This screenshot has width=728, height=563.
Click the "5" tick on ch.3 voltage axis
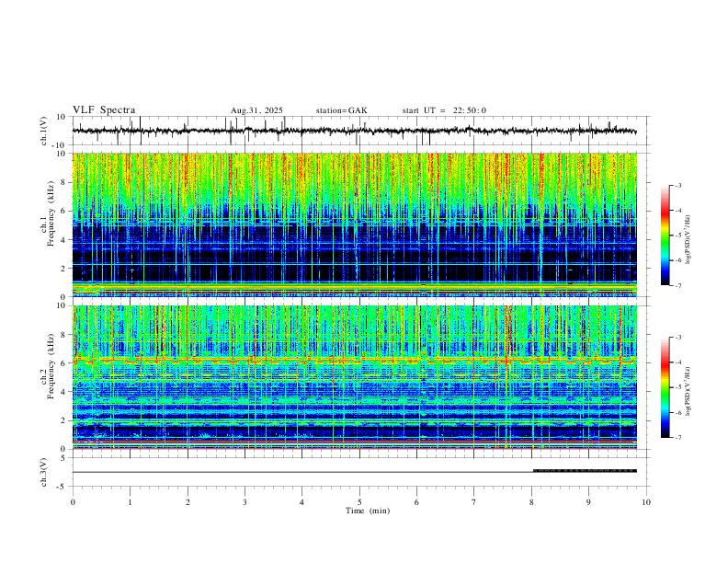[63, 458]
